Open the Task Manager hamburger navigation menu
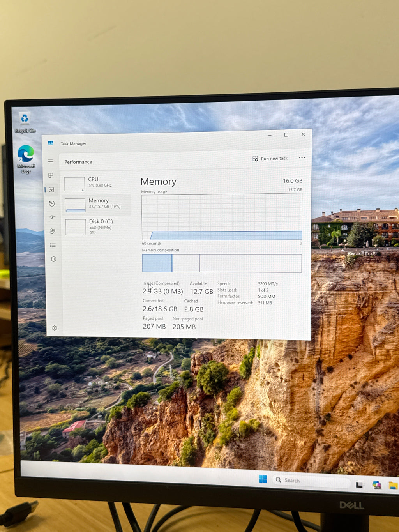399x532 pixels. (x=50, y=161)
